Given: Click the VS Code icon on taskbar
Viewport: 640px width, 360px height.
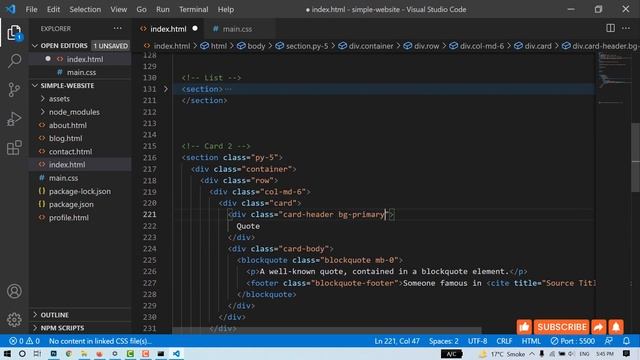Looking at the screenshot, I should point(176,353).
